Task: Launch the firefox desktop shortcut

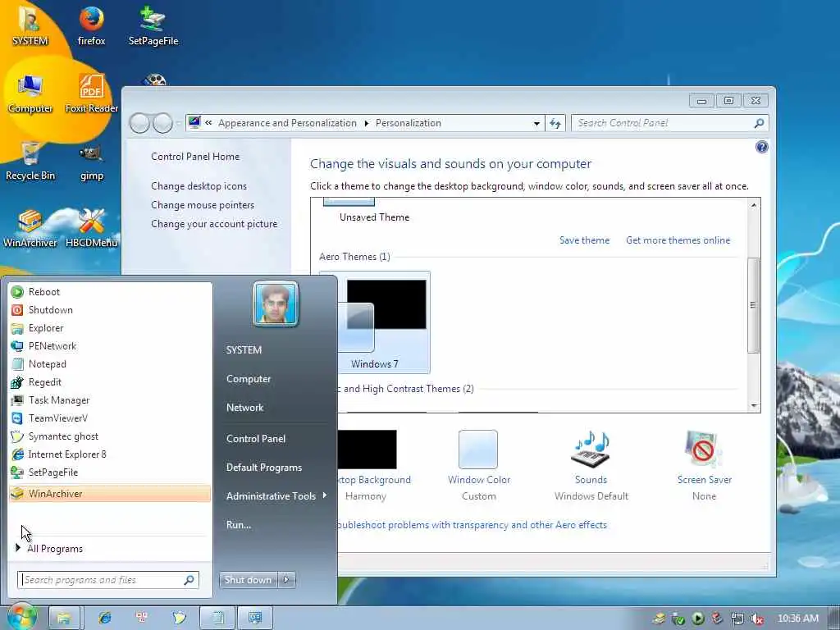Action: (x=91, y=25)
